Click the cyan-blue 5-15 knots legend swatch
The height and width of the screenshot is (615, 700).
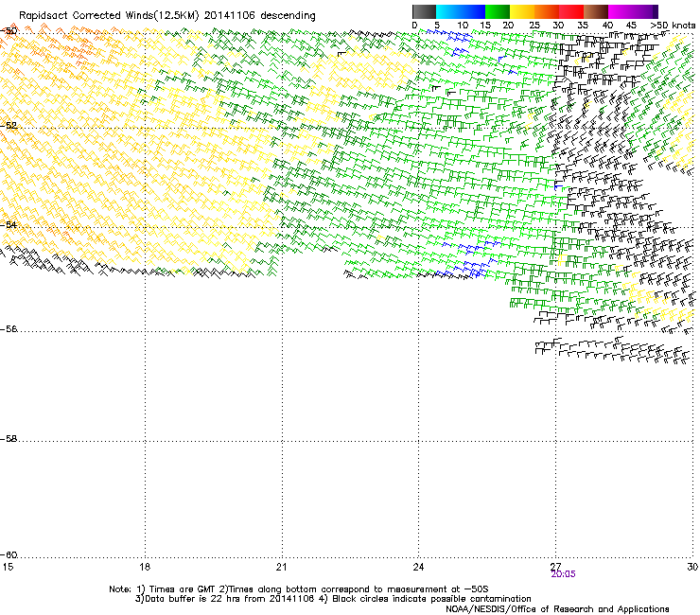(x=461, y=11)
